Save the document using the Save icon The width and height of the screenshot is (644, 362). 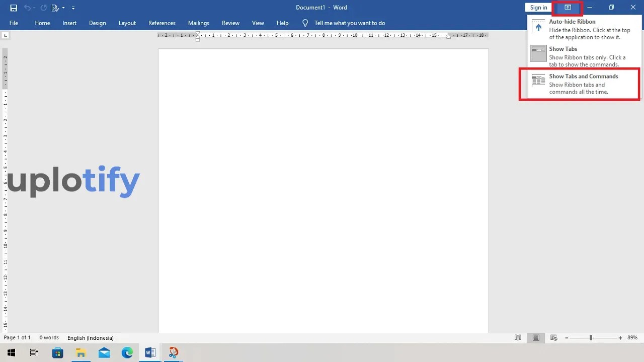click(14, 8)
